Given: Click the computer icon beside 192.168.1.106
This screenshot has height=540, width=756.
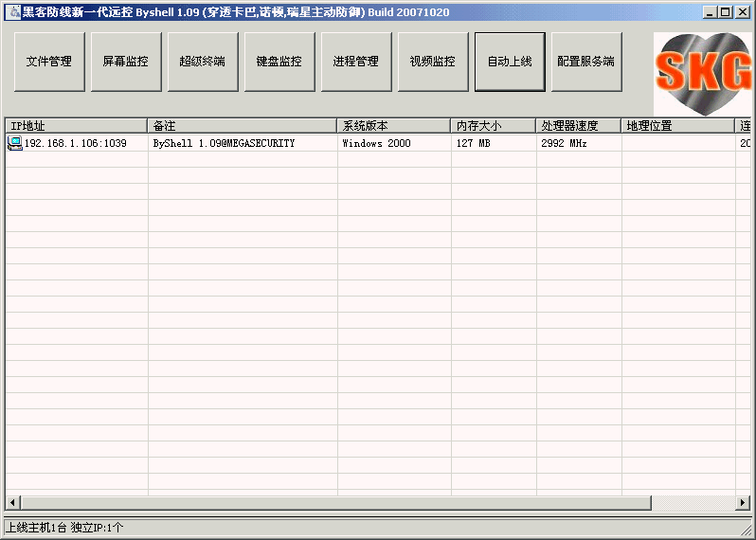Looking at the screenshot, I should point(14,143).
